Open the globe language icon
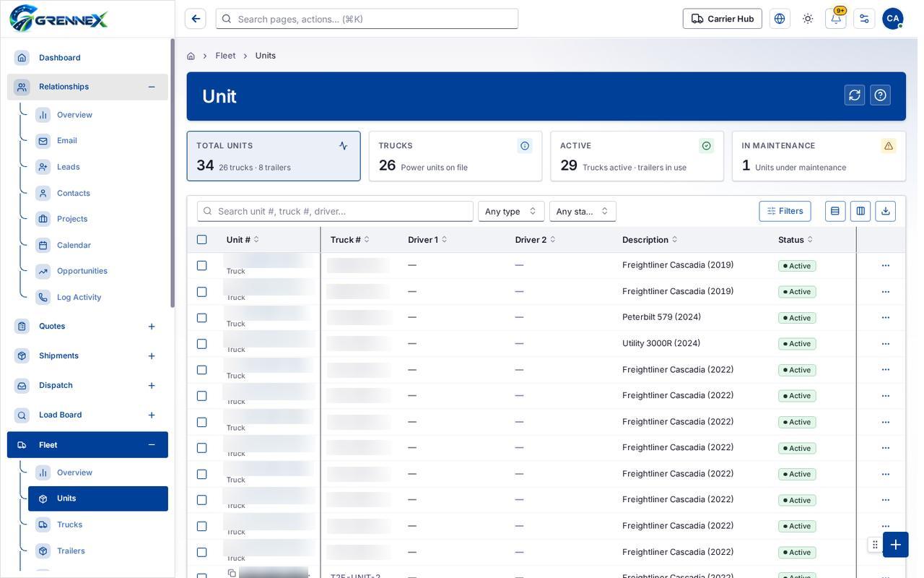 [x=780, y=19]
